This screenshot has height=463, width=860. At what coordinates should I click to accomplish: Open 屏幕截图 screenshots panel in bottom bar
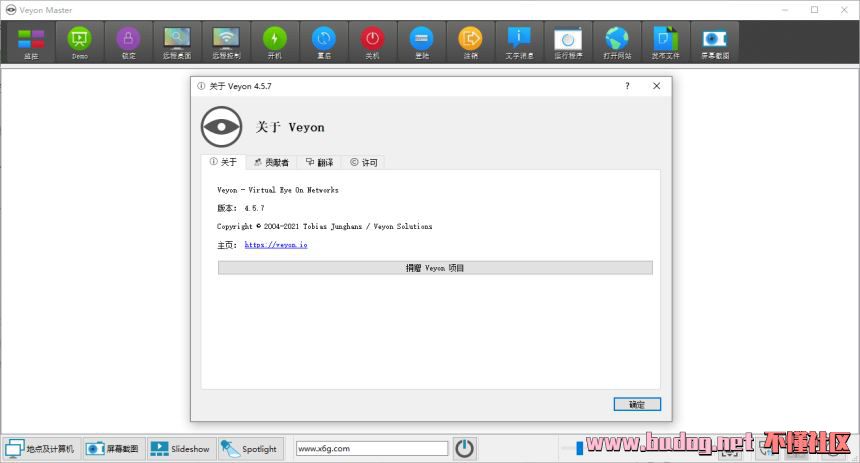[114, 449]
